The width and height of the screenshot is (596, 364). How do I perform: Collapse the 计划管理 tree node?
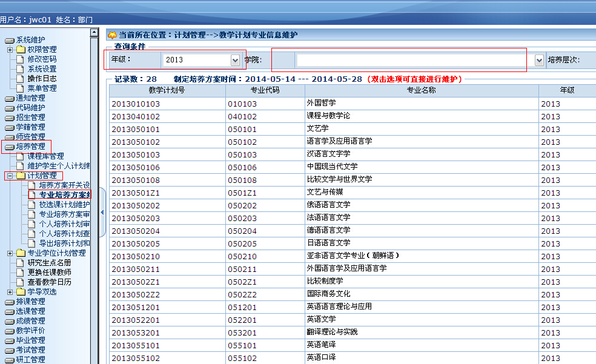[10, 176]
